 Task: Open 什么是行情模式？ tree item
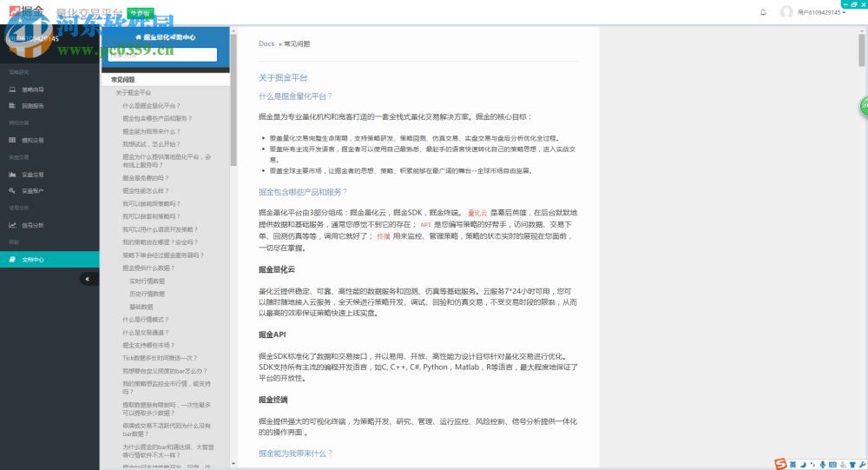(145, 319)
